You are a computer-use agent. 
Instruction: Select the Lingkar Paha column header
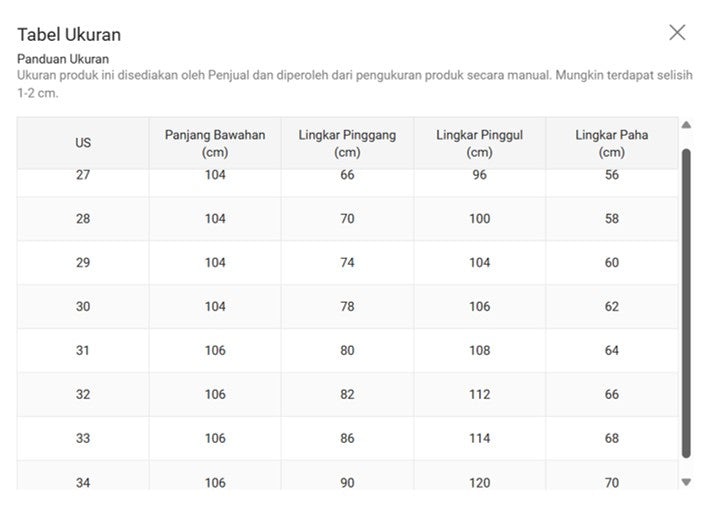click(612, 143)
